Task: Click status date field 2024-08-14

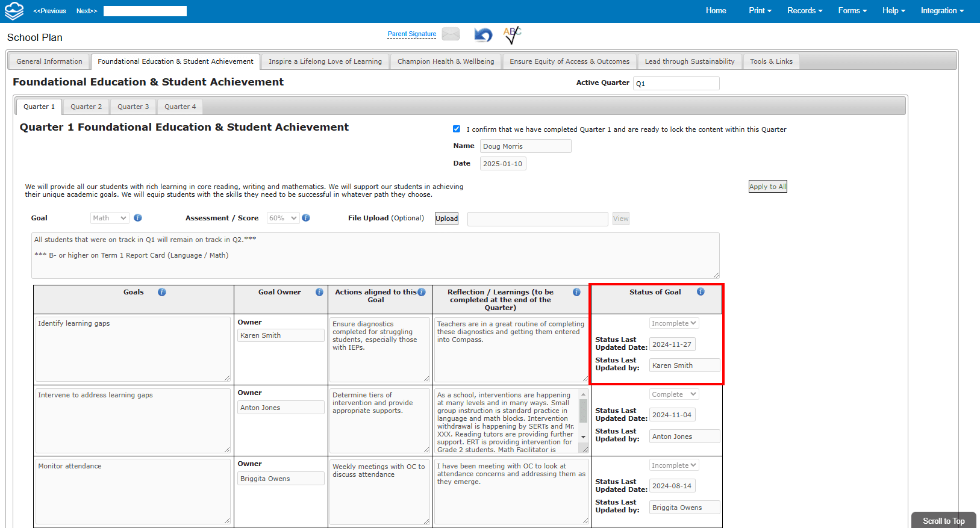Action: [x=672, y=486]
